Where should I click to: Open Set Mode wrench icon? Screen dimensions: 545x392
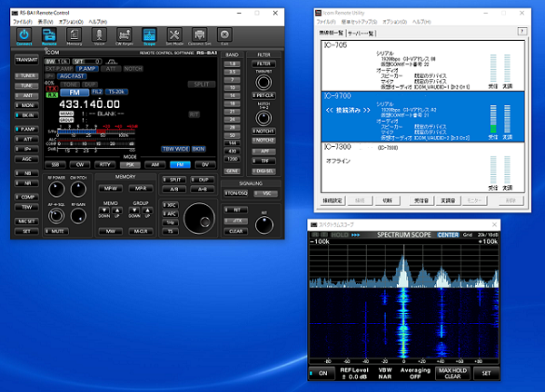click(174, 35)
